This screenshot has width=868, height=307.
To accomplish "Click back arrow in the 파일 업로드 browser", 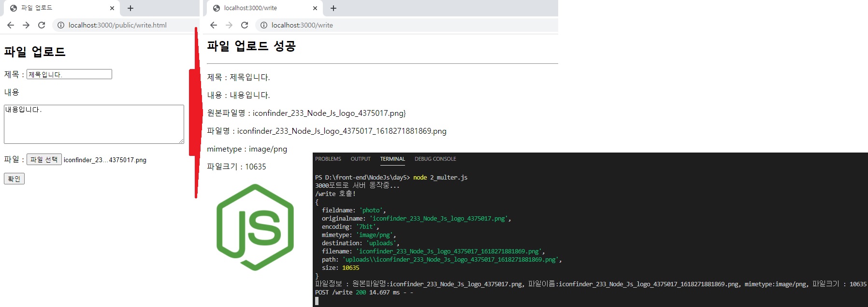I will (x=11, y=25).
